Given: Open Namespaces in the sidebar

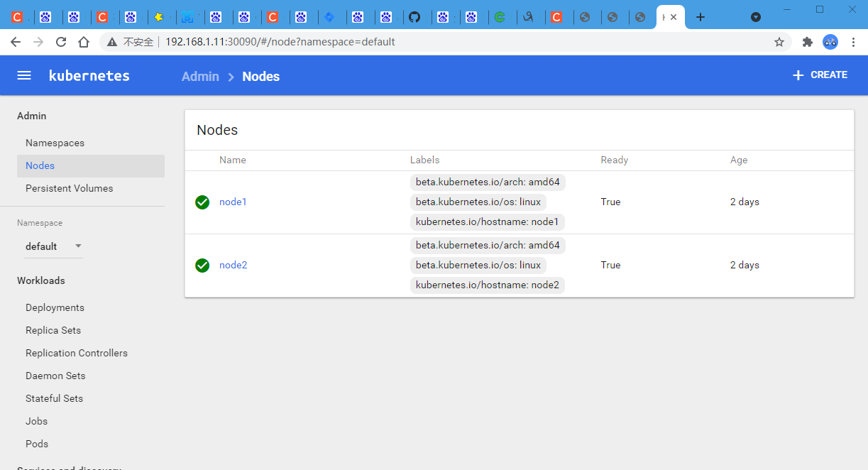Looking at the screenshot, I should [x=55, y=143].
